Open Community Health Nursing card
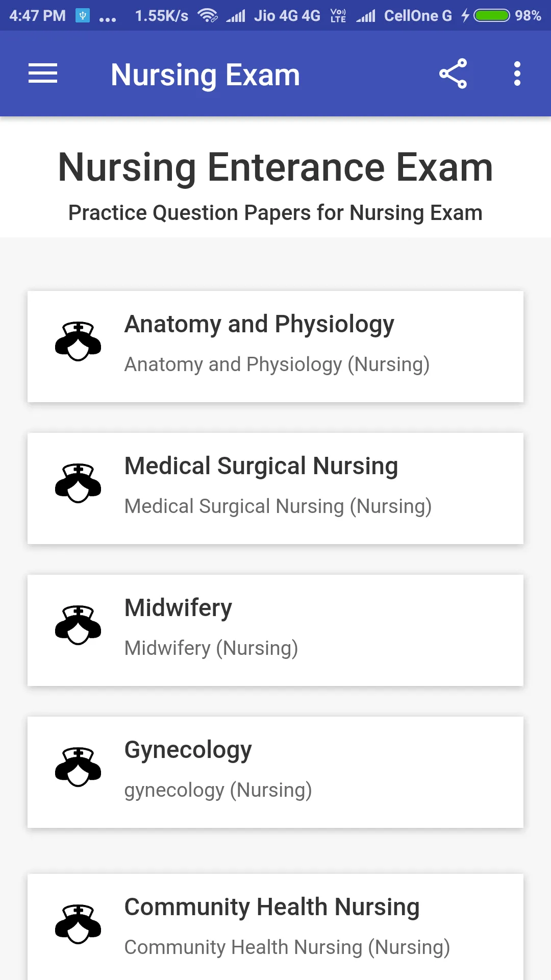The height and width of the screenshot is (980, 551). (x=275, y=927)
